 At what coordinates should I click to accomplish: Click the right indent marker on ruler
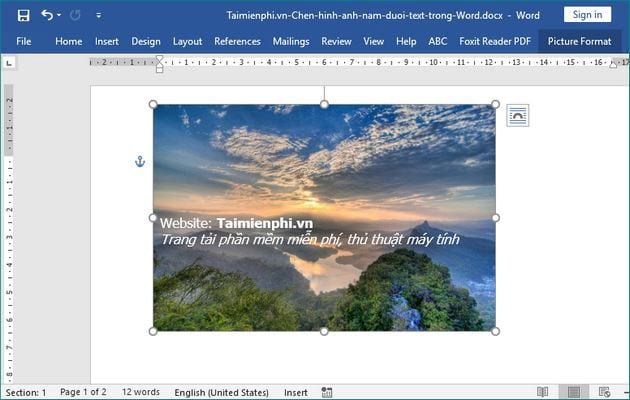tap(613, 65)
